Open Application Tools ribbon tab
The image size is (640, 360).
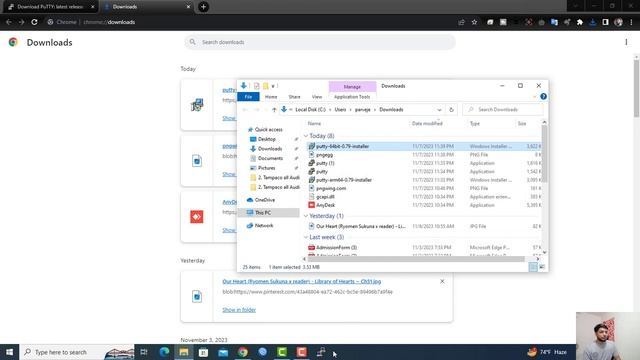click(352, 97)
